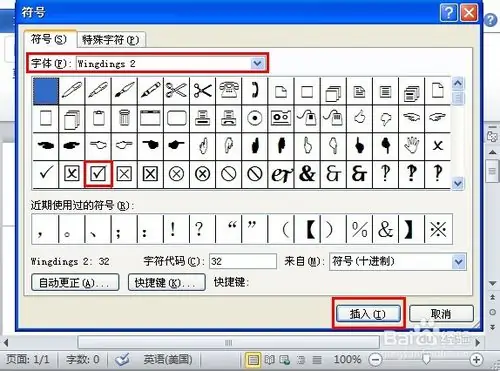Click the Word vertical scrollbar down arrow
This screenshot has width=500, height=371.
point(493,283)
